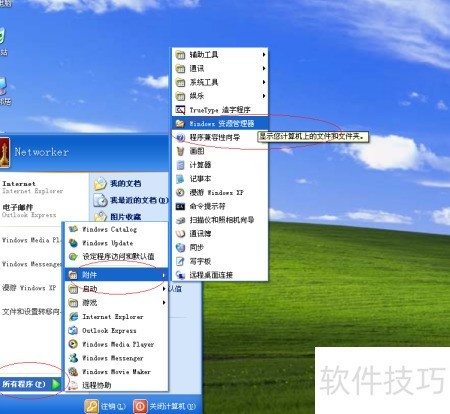Click the Internet Explorer icon in programs list
Screen dimensions: 450x414
(73, 317)
